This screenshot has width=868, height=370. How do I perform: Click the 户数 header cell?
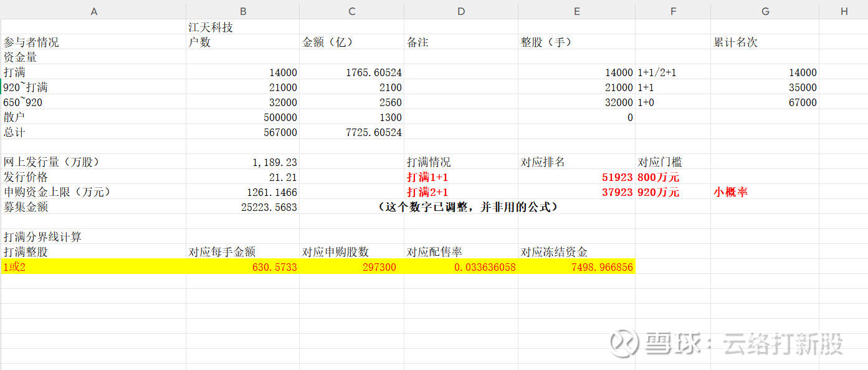(x=242, y=42)
